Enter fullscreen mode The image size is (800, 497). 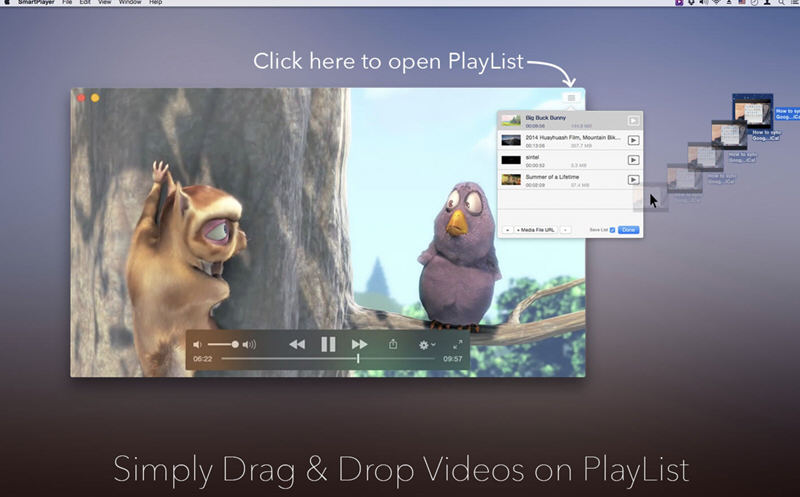[x=458, y=344]
